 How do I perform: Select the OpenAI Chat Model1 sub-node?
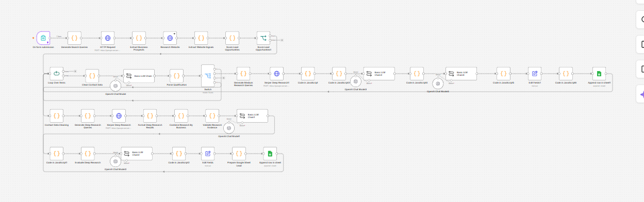(x=229, y=129)
